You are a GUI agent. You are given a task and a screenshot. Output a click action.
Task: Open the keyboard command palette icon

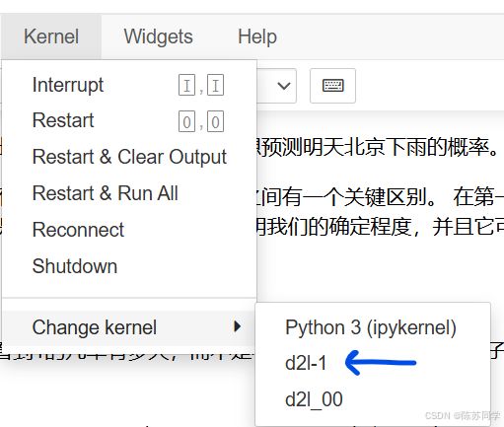pyautogui.click(x=332, y=86)
